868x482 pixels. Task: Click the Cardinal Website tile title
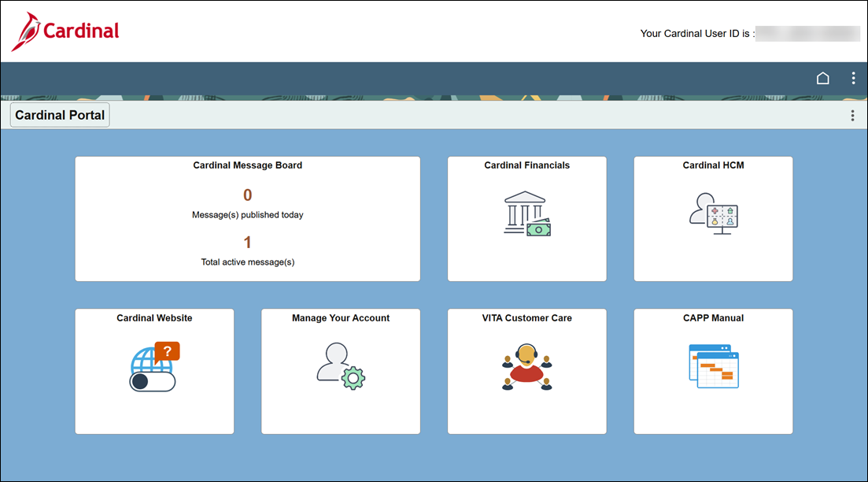(154, 318)
